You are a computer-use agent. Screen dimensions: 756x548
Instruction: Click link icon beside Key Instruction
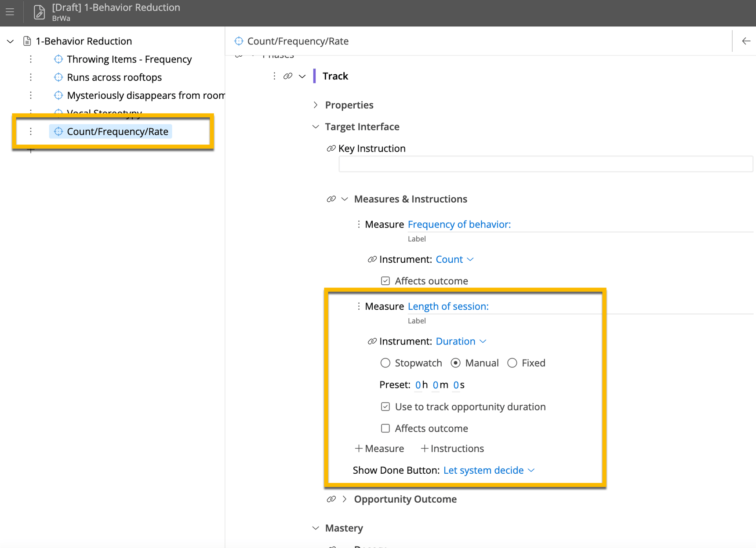pyautogui.click(x=331, y=149)
